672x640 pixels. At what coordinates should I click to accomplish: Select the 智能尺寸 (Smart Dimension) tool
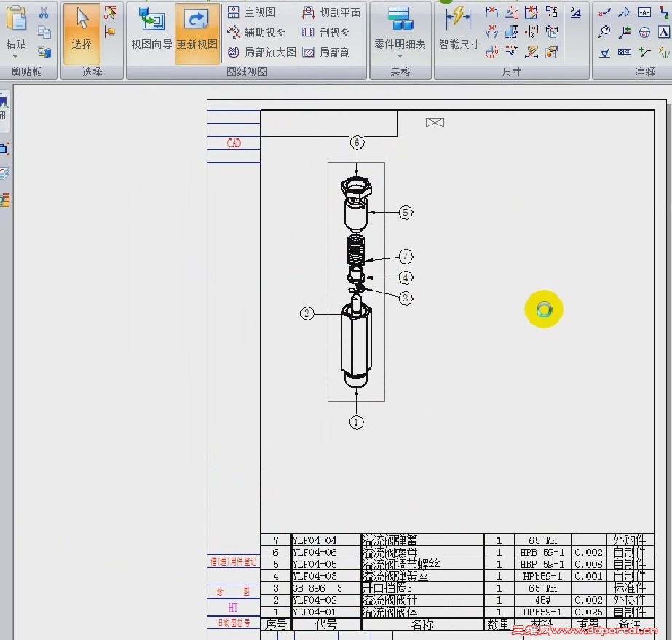click(459, 28)
